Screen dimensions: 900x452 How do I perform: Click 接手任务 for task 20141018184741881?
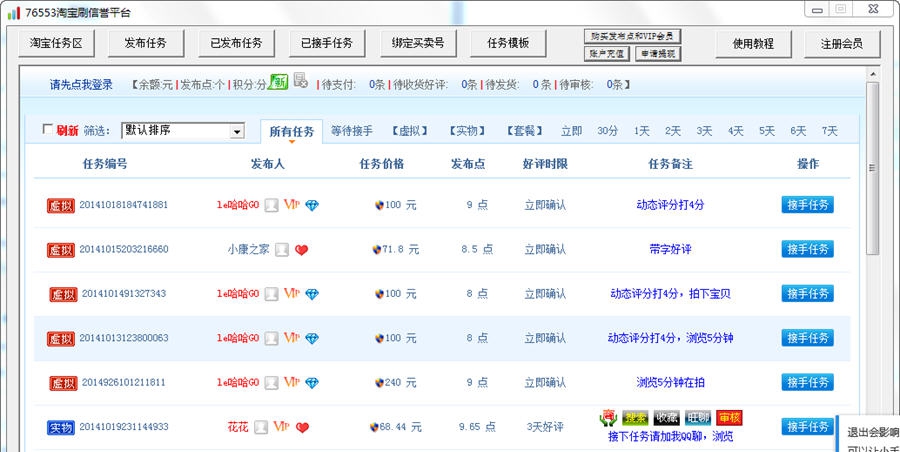pyautogui.click(x=808, y=204)
